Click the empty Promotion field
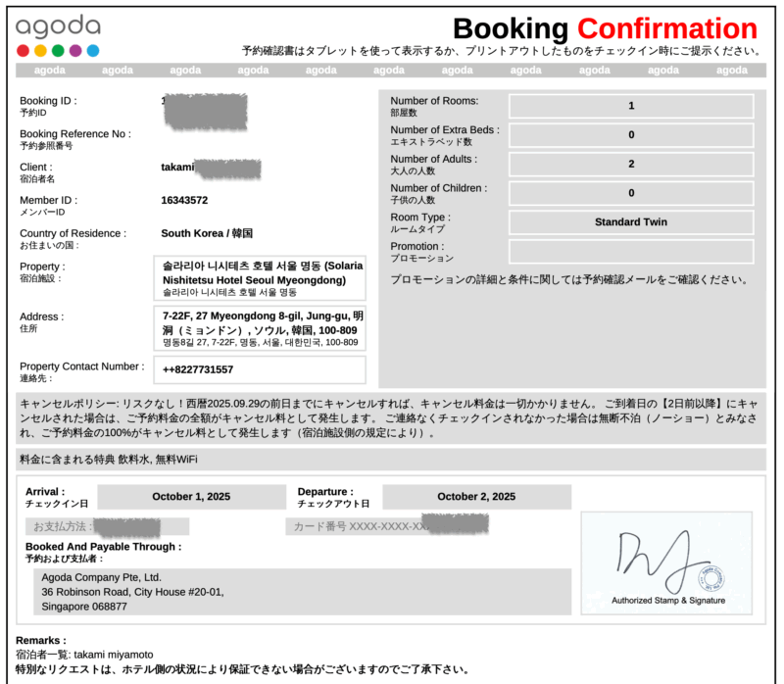This screenshot has height=684, width=784. (631, 252)
